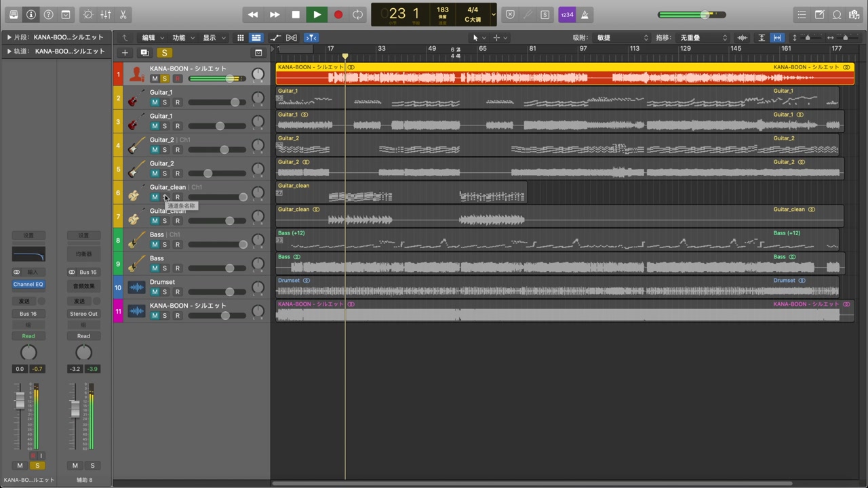868x488 pixels.
Task: Open the 拖移 drag mode dropdown
Action: (703, 38)
